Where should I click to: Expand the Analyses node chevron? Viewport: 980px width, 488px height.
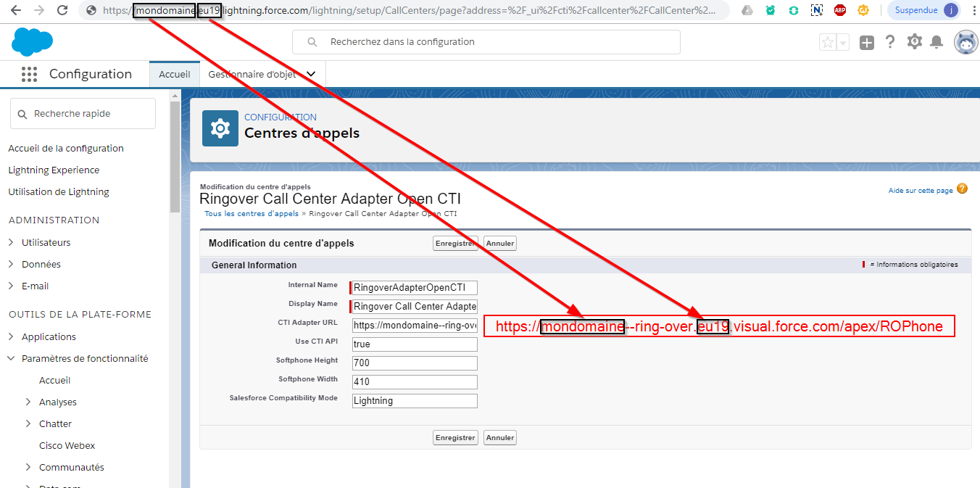pyautogui.click(x=28, y=402)
